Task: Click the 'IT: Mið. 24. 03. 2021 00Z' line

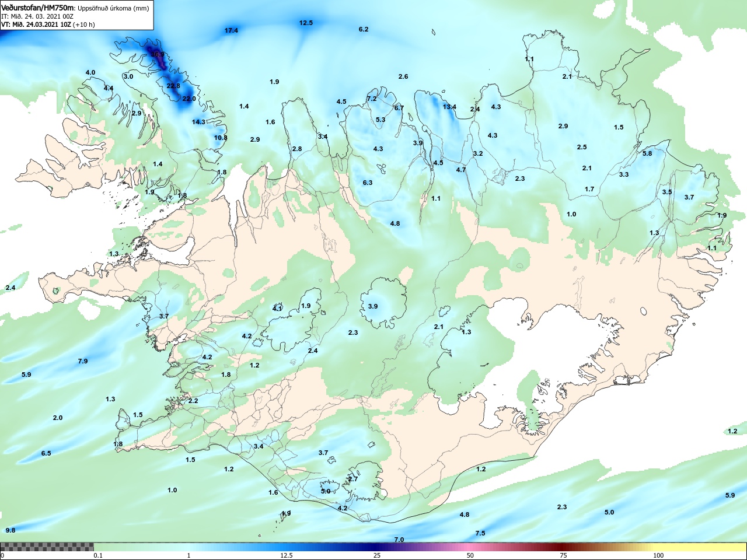Action: [37, 16]
